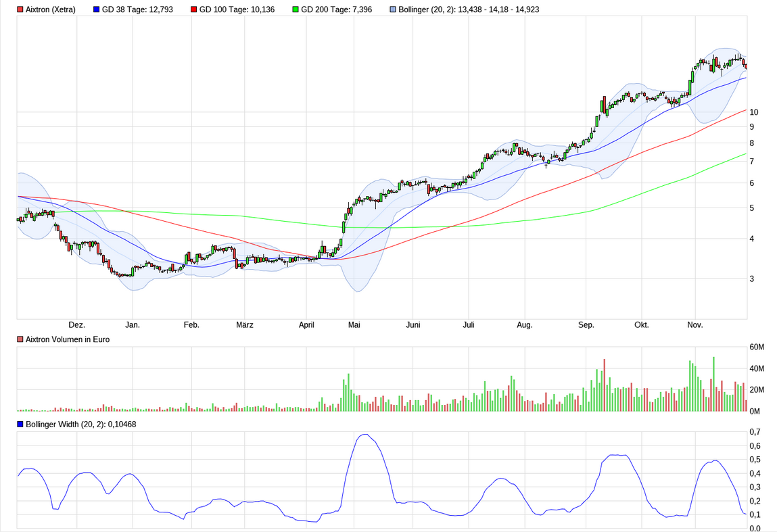
Task: Click the 'Jan.' month axis label
Action: 133,325
